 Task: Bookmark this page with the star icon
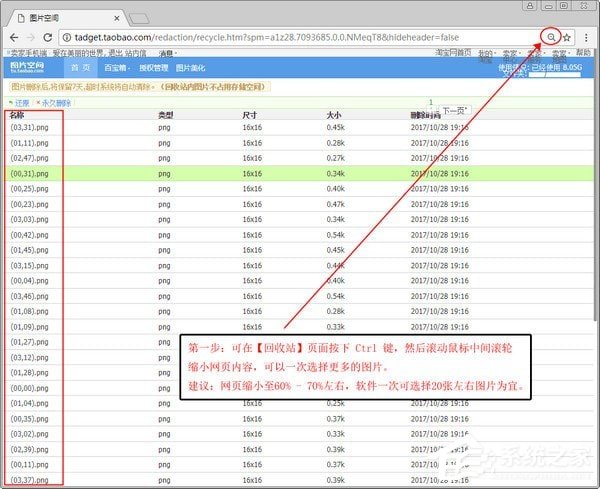point(566,37)
